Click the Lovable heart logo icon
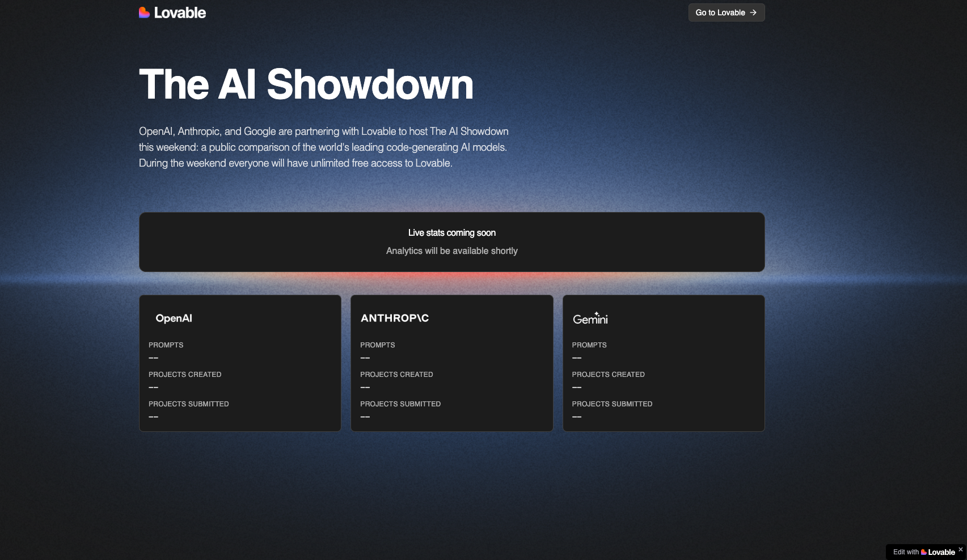This screenshot has height=560, width=967. click(145, 12)
